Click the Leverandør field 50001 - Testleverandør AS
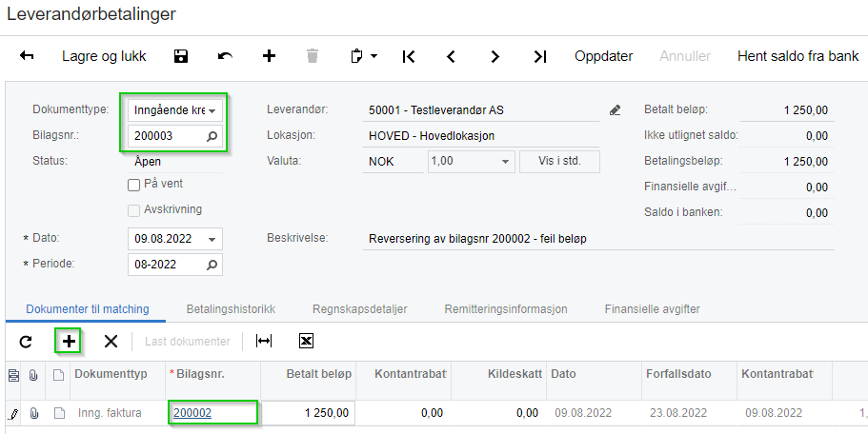868x434 pixels. click(481, 110)
